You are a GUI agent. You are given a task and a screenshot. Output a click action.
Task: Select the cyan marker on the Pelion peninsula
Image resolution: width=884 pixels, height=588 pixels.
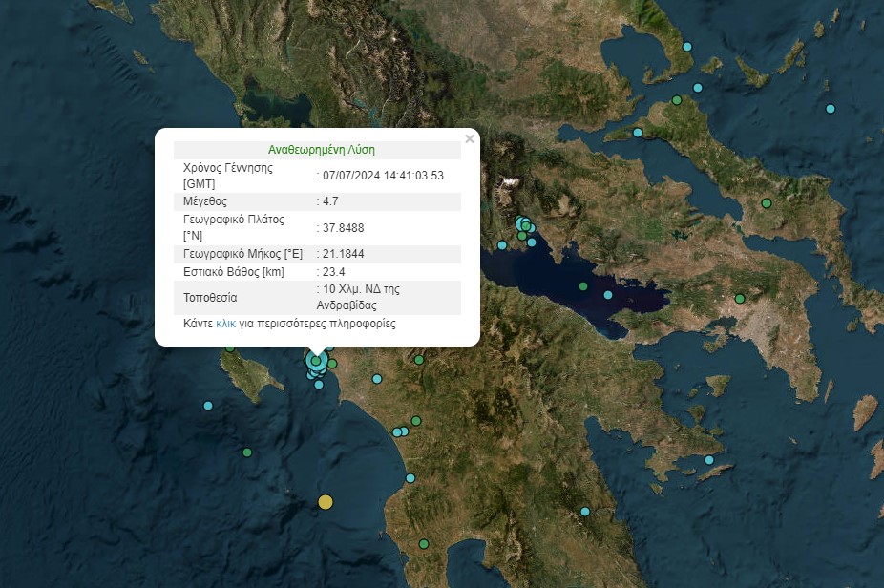click(x=686, y=47)
